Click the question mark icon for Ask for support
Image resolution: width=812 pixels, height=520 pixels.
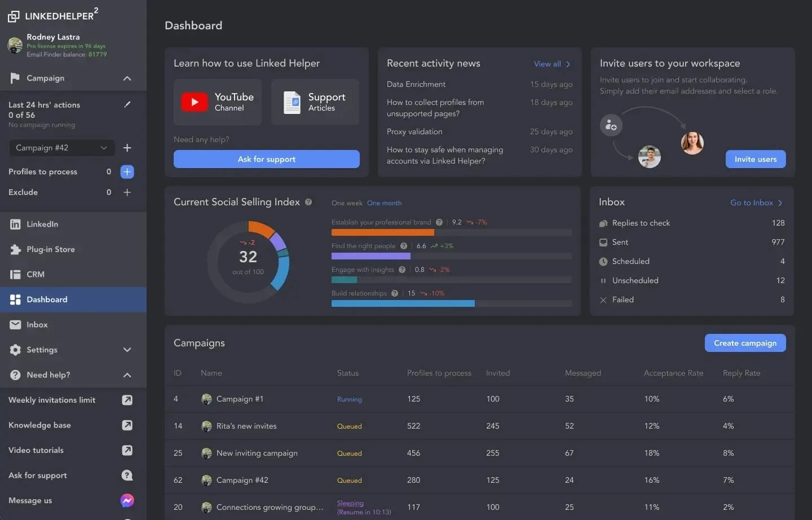(x=127, y=475)
